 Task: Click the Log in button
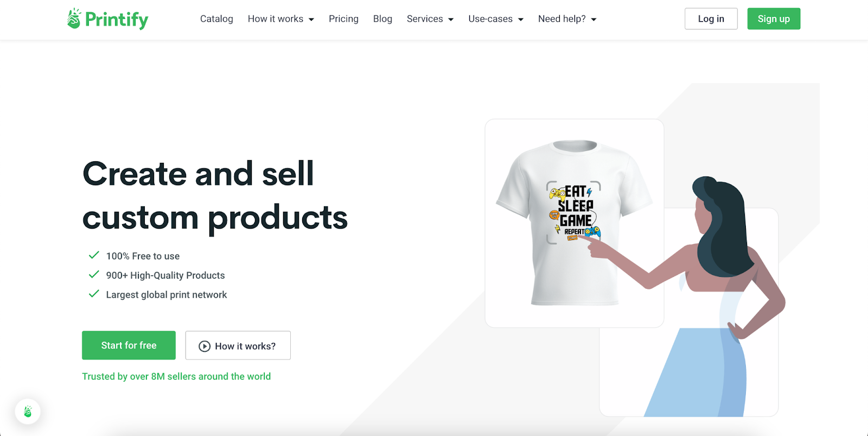711,19
